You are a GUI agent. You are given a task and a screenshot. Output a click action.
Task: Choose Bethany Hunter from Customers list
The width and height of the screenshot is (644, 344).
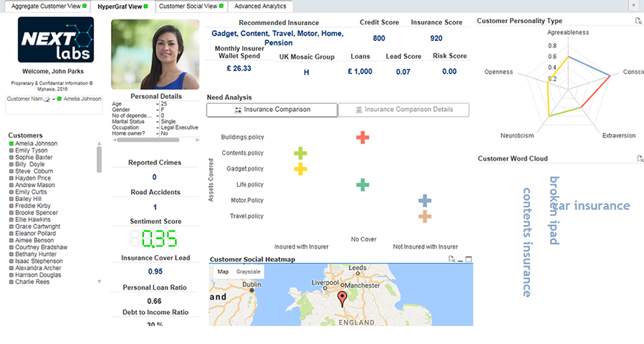[x=36, y=254]
